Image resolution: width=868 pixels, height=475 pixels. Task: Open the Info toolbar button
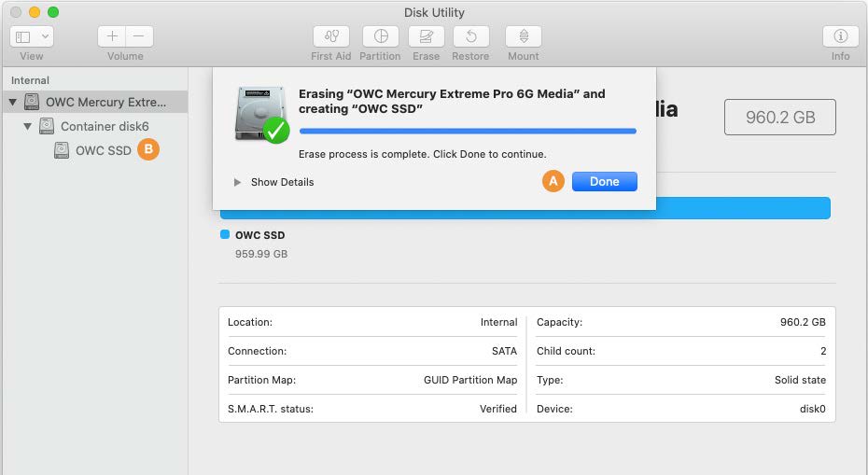click(840, 36)
